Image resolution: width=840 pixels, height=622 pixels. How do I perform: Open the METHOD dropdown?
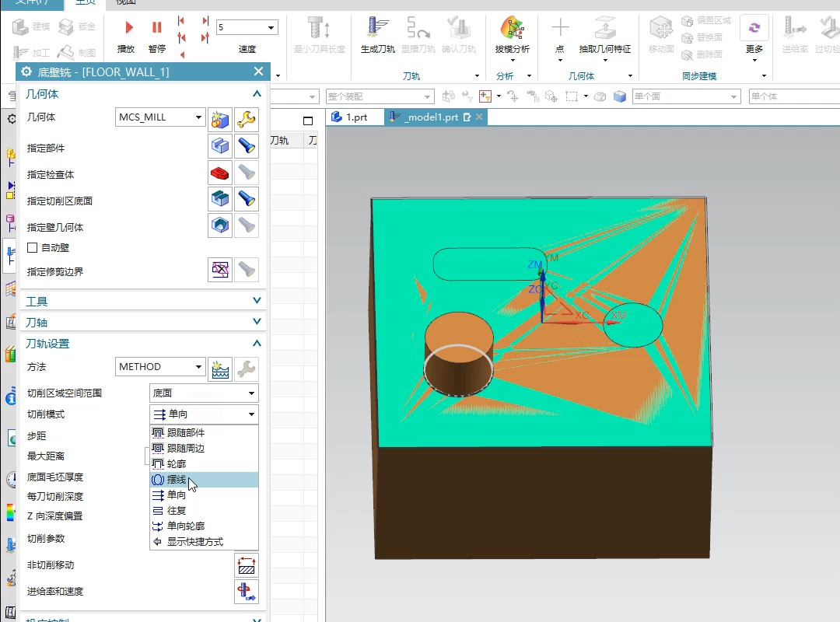tap(160, 367)
